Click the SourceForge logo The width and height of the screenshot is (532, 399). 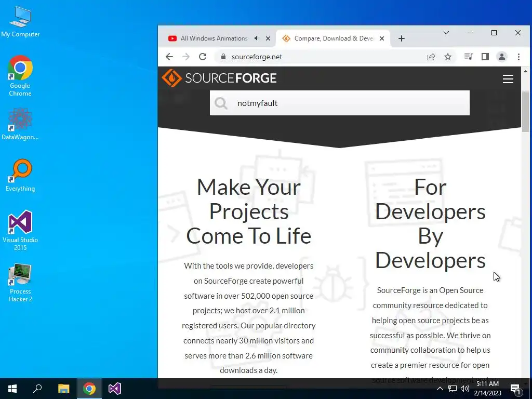pyautogui.click(x=219, y=78)
